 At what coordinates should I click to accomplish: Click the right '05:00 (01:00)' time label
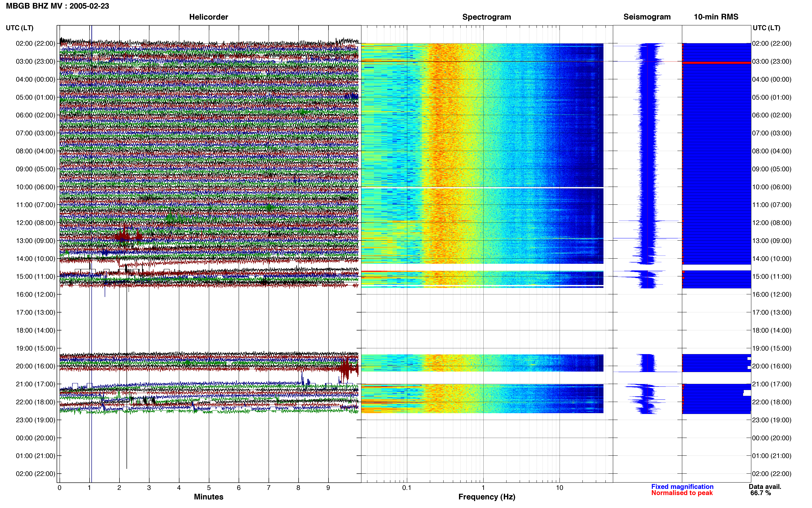click(x=772, y=97)
